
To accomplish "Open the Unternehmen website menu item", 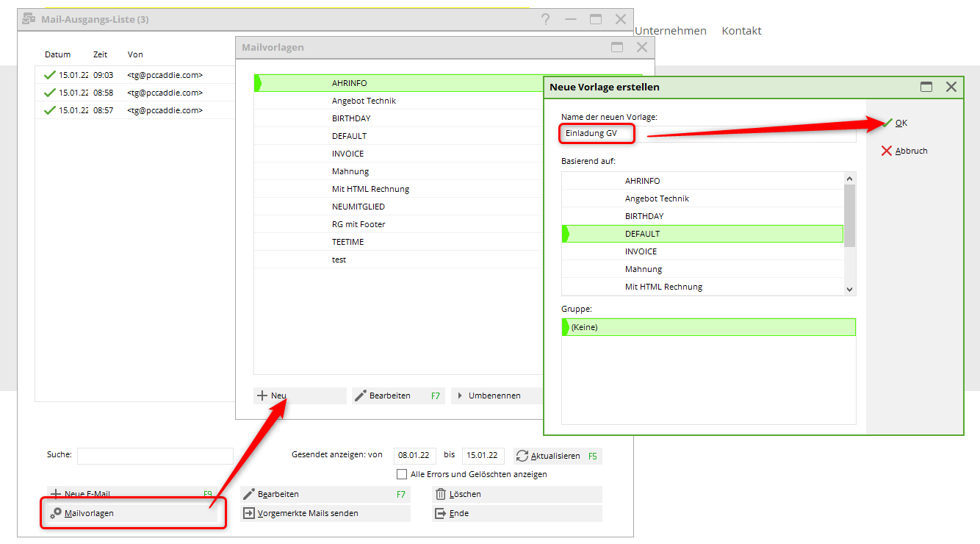I will [671, 31].
